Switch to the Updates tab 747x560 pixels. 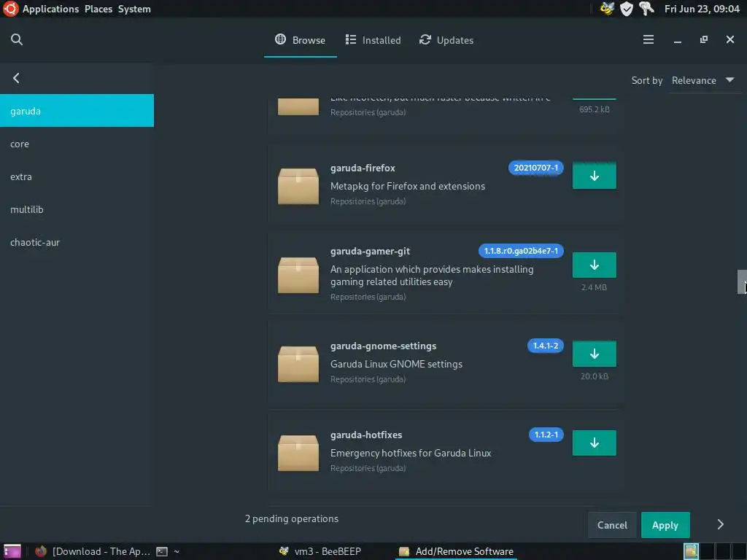pyautogui.click(x=446, y=40)
